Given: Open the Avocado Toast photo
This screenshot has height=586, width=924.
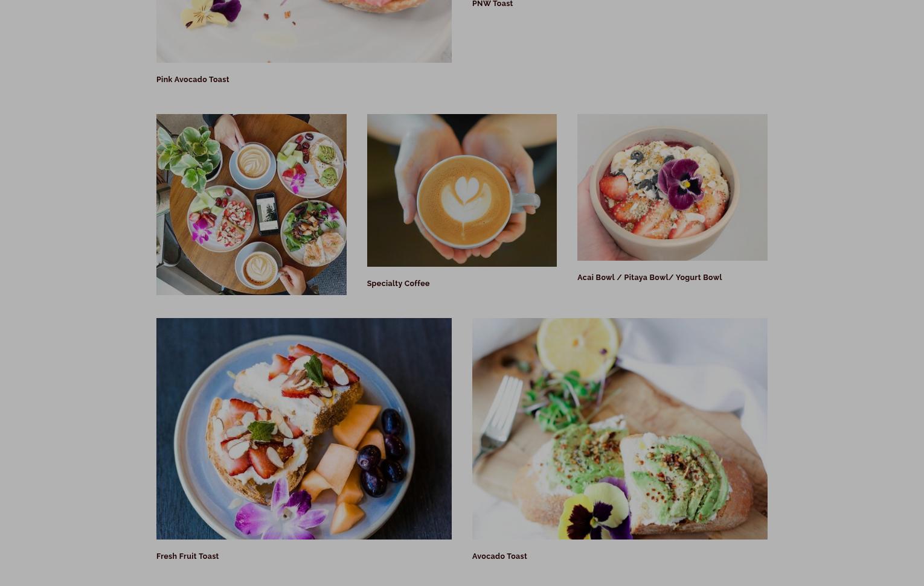Looking at the screenshot, I should [x=620, y=428].
